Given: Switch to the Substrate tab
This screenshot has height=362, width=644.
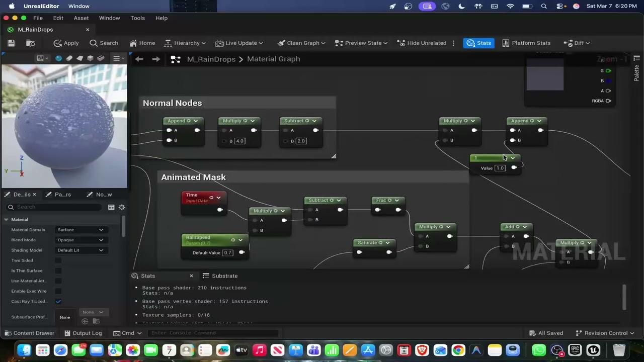Looking at the screenshot, I should coord(220,276).
